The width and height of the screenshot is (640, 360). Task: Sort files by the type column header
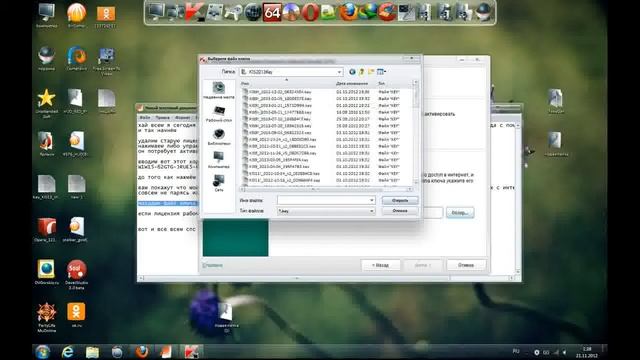pyautogui.click(x=394, y=83)
